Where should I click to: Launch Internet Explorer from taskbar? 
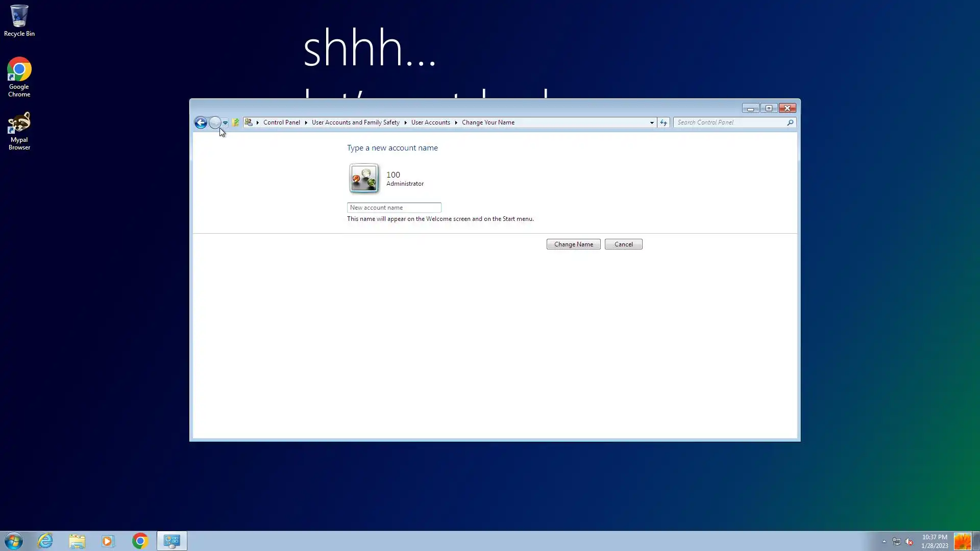tap(45, 541)
